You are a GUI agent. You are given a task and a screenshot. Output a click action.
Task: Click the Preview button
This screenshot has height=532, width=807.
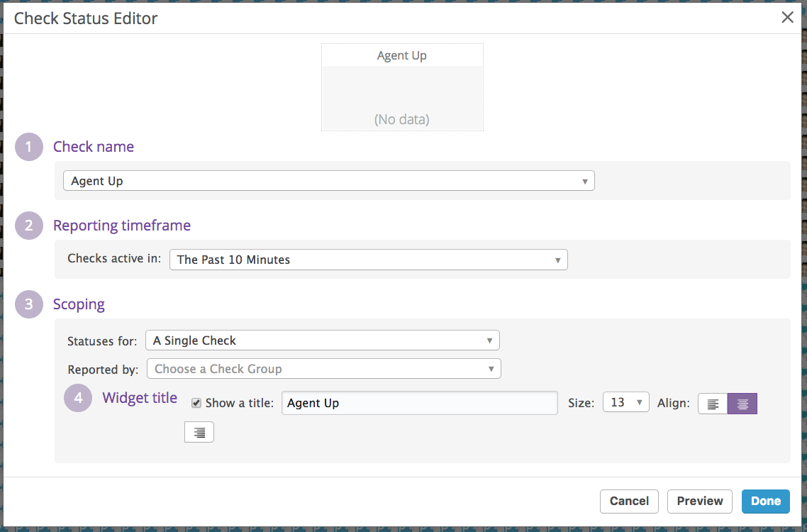pyautogui.click(x=699, y=501)
